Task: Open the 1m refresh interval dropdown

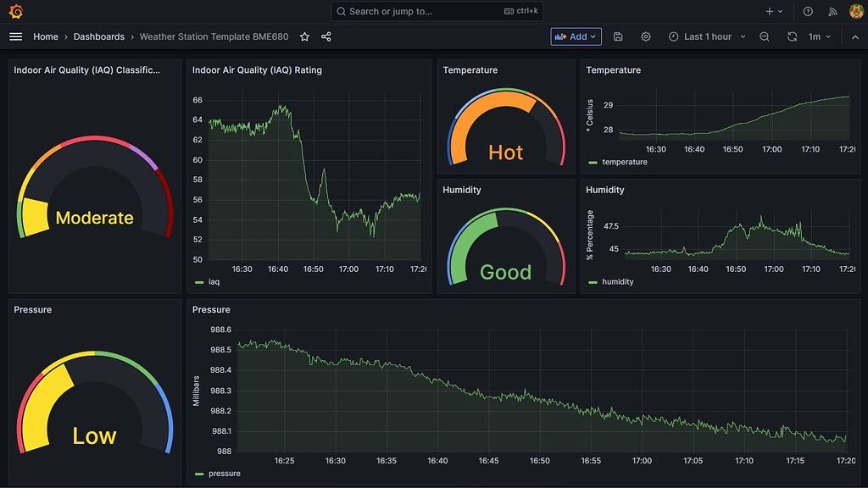Action: click(819, 36)
